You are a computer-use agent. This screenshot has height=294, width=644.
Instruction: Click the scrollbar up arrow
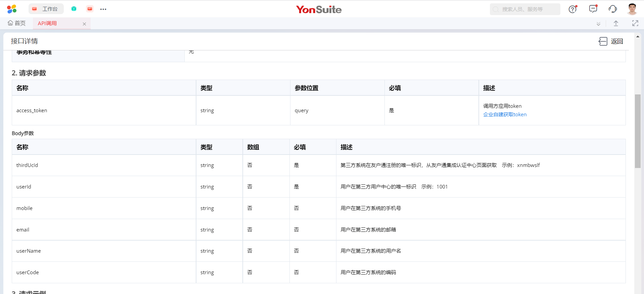click(638, 36)
